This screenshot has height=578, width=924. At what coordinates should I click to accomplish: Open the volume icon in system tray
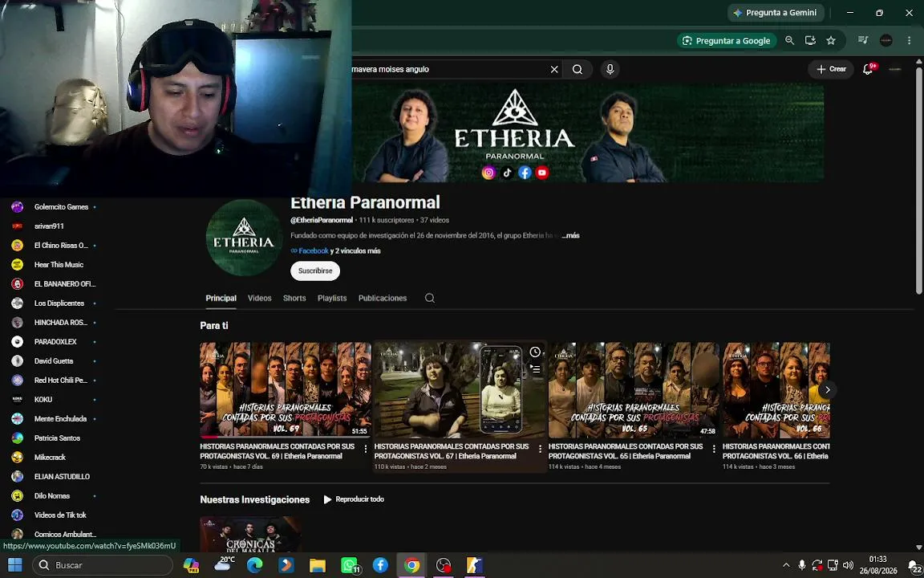tap(848, 566)
